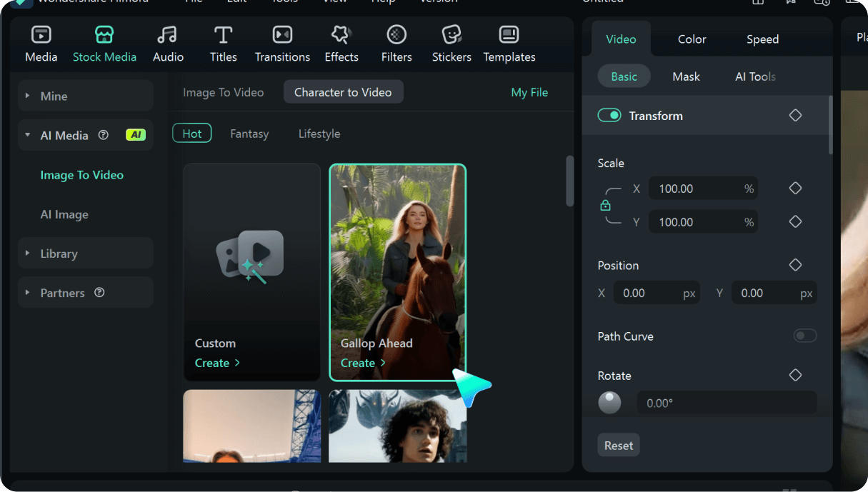Click the Rotate degree value field
Screen dimensions: 868x492
pyautogui.click(x=727, y=403)
